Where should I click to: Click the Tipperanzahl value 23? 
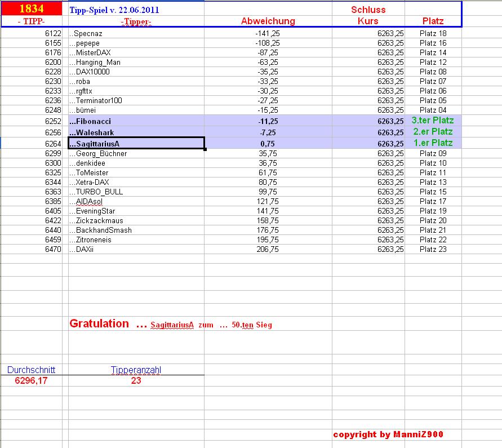coord(136,381)
